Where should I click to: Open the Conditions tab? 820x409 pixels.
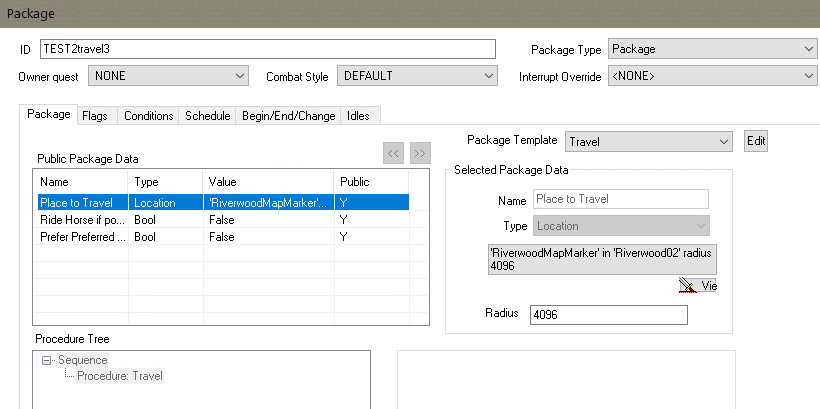tap(148, 116)
